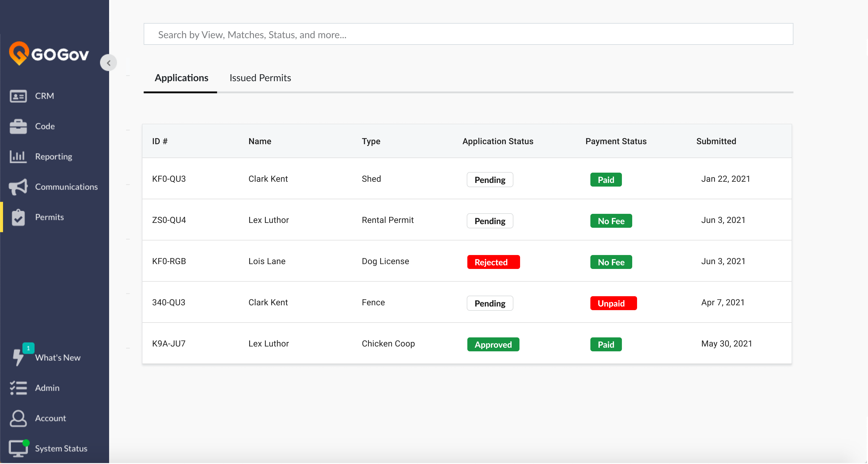The height and width of the screenshot is (464, 868).
Task: Click the Paid badge for Clark Kent's Shed
Action: pos(606,180)
